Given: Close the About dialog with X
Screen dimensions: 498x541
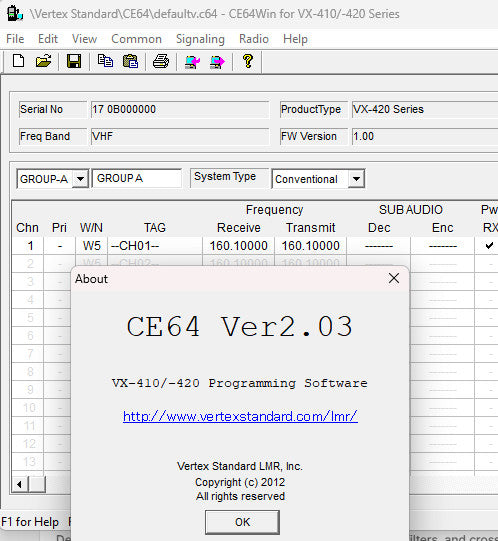Looking at the screenshot, I should click(394, 278).
